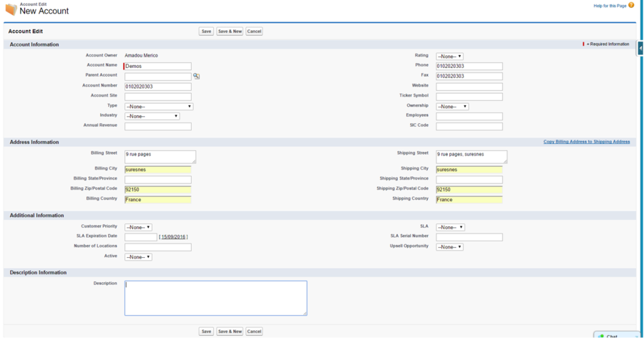The image size is (644, 338).
Task: Open the Industry dropdown list
Action: click(152, 116)
